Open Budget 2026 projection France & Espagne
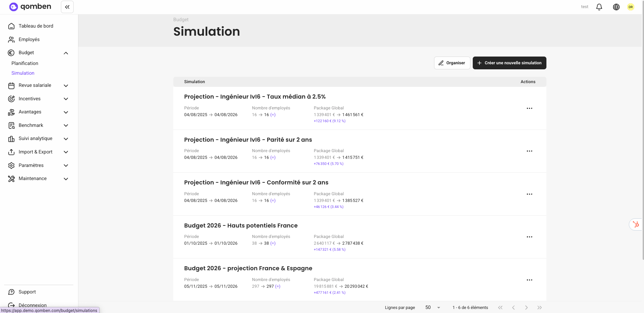The image size is (644, 313). [248, 268]
